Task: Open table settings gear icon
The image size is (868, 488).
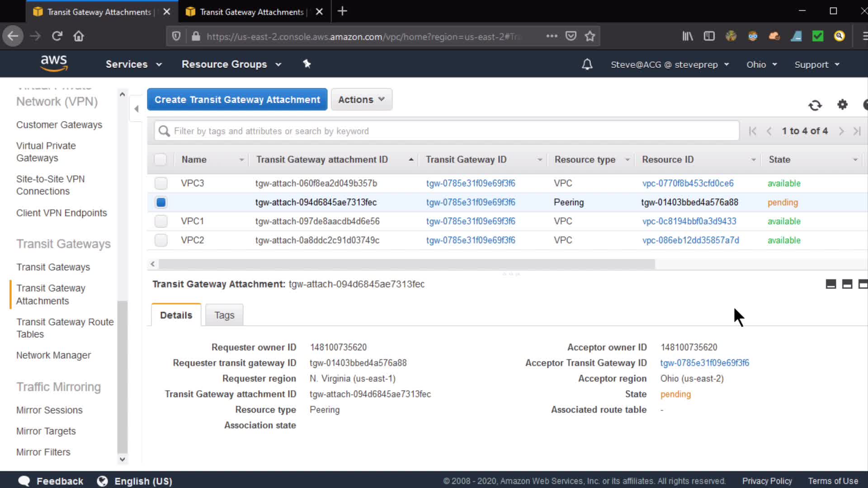Action: [x=842, y=105]
